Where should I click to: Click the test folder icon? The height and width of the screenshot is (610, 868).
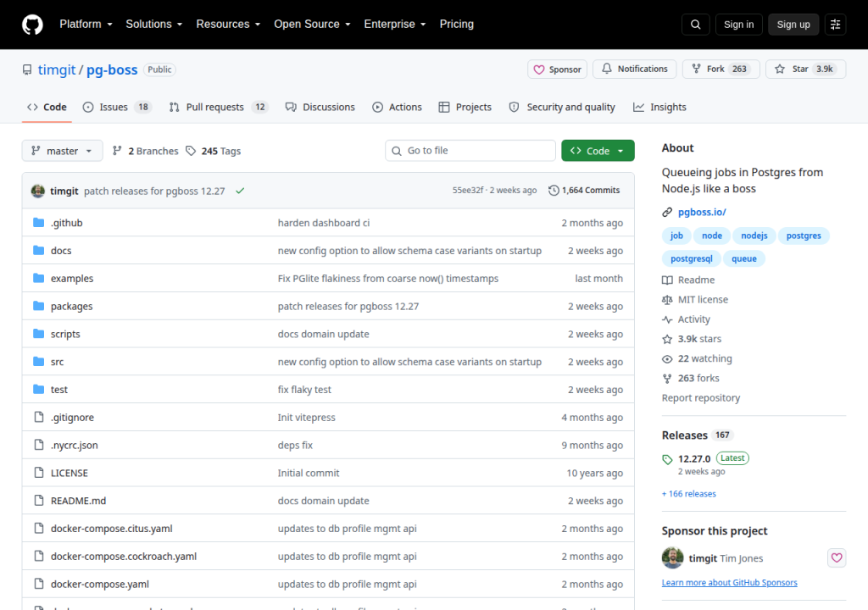[38, 389]
